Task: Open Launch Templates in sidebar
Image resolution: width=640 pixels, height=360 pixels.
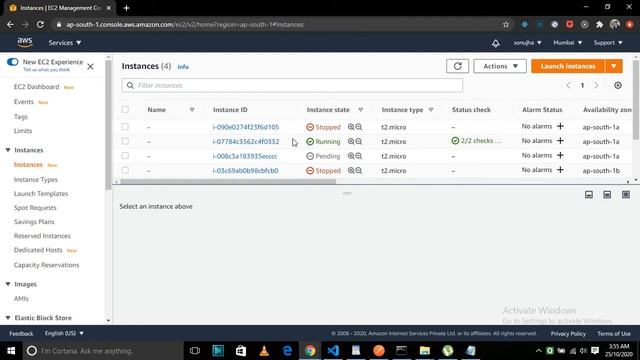Action: point(41,194)
